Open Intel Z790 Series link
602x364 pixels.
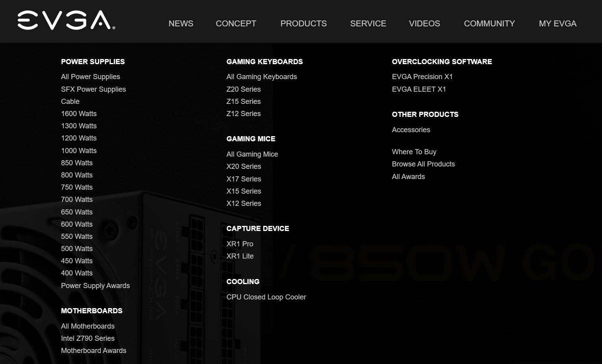88,338
